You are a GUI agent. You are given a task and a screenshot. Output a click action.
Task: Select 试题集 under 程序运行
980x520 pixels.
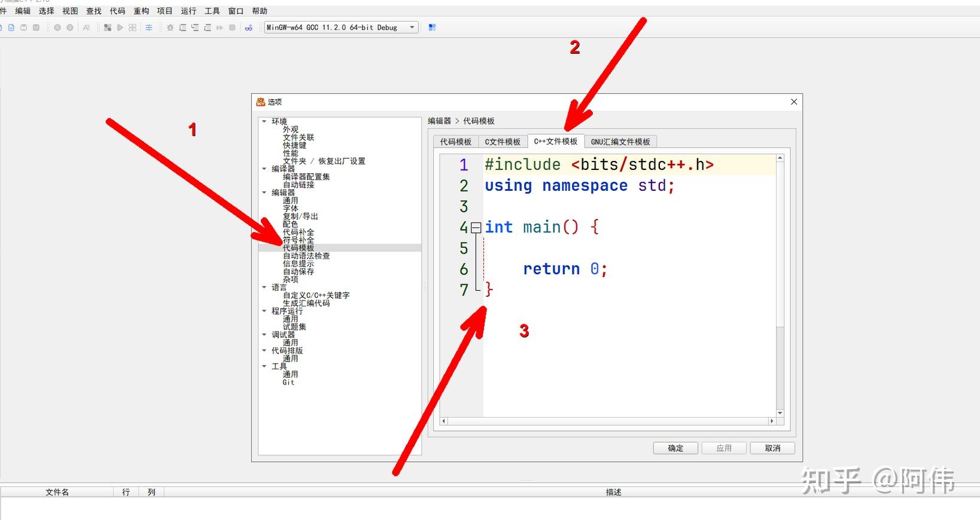click(294, 327)
